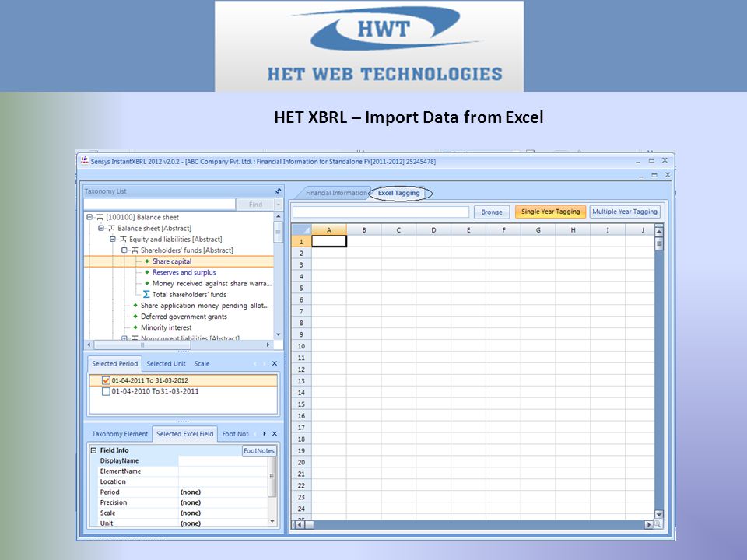
Task: Select Reserves and surplus in the tree
Action: tap(184, 272)
